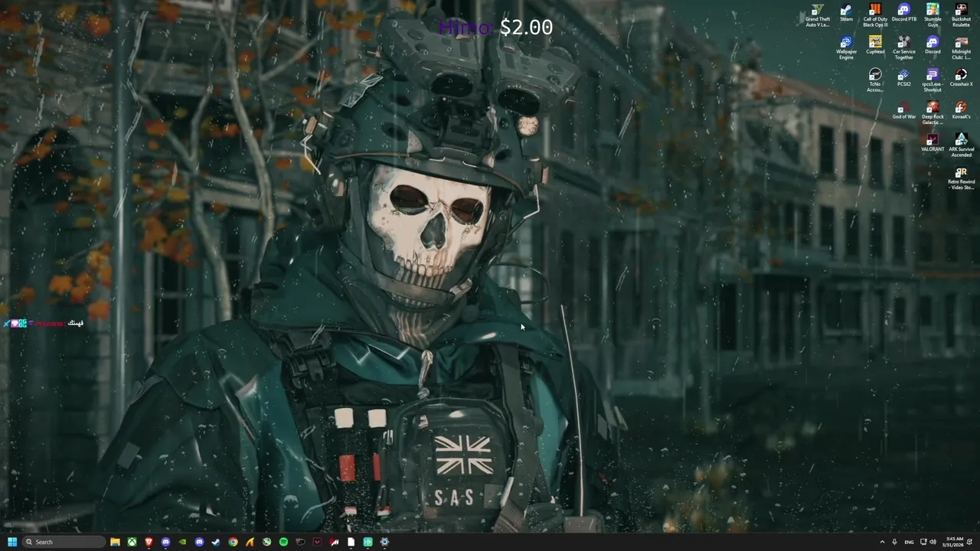
Task: Click the taskbar Search box
Action: pos(64,542)
